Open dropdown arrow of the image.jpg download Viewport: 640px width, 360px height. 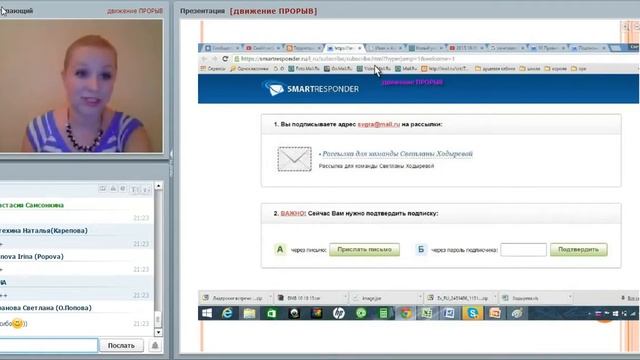420,298
